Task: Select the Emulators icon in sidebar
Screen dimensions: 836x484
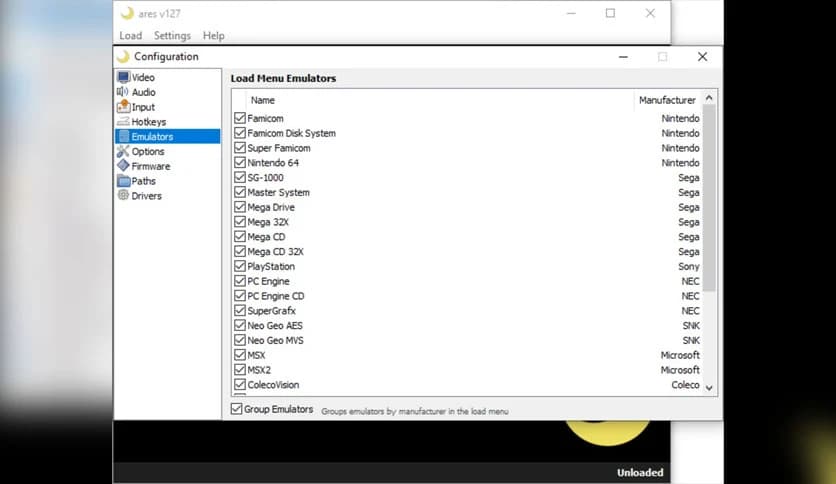Action: pyautogui.click(x=124, y=137)
